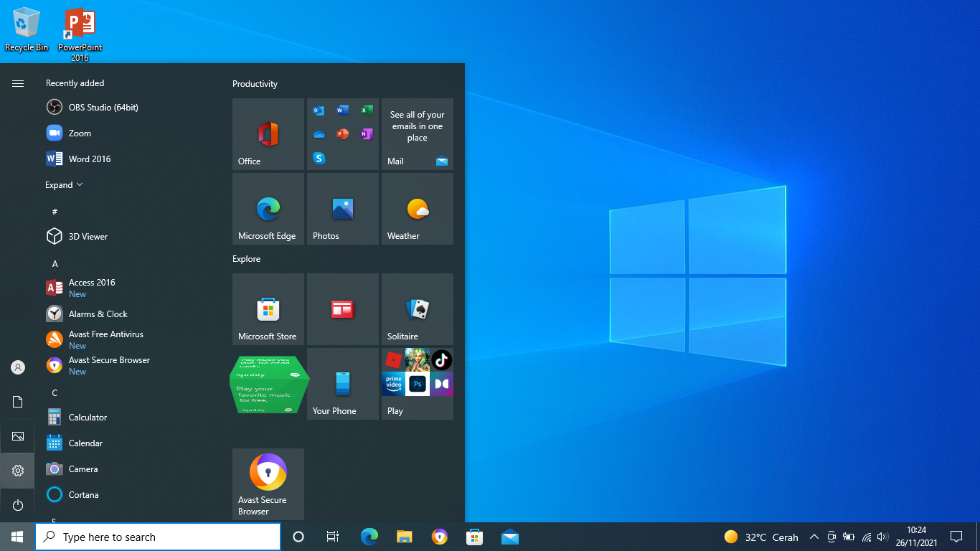The height and width of the screenshot is (551, 980).
Task: Expand the recently added list
Action: click(64, 185)
